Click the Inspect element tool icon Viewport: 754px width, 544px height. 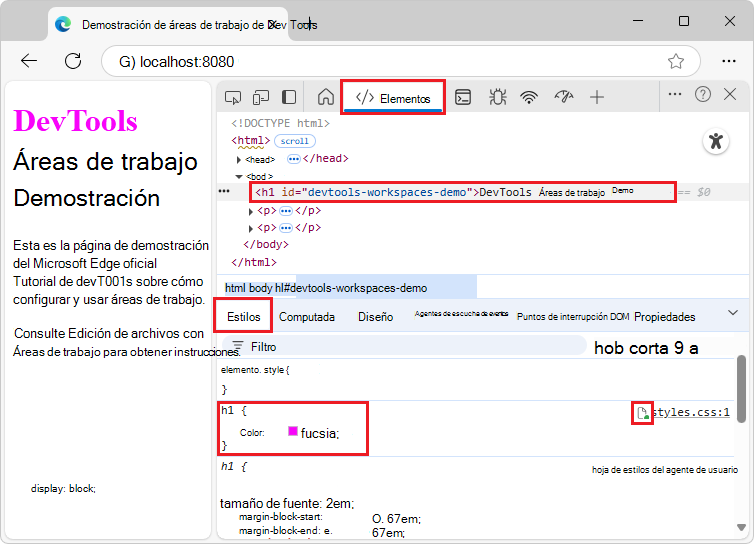tap(233, 98)
